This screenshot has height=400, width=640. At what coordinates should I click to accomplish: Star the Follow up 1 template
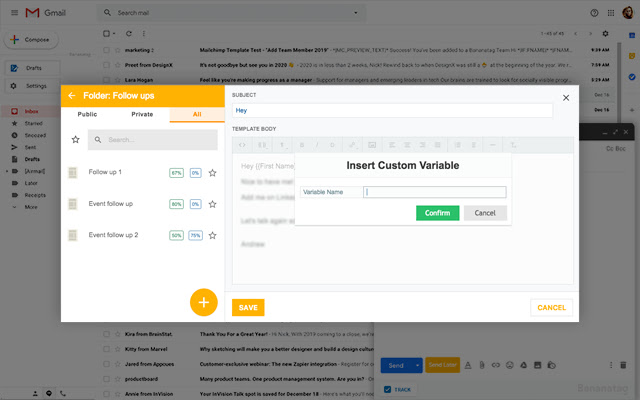[213, 173]
